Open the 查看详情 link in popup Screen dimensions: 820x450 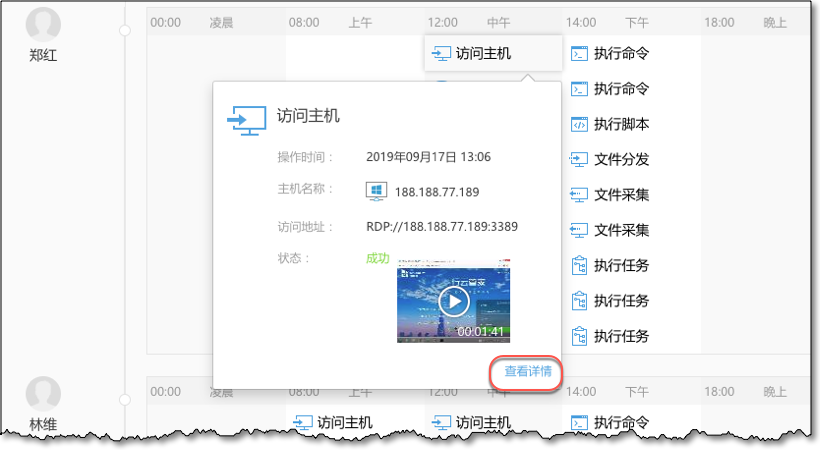tap(528, 372)
